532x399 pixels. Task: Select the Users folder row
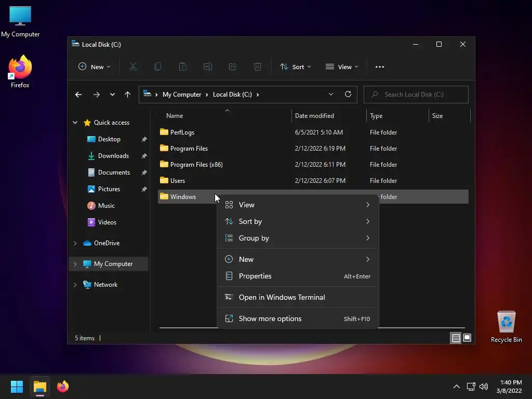pyautogui.click(x=313, y=180)
